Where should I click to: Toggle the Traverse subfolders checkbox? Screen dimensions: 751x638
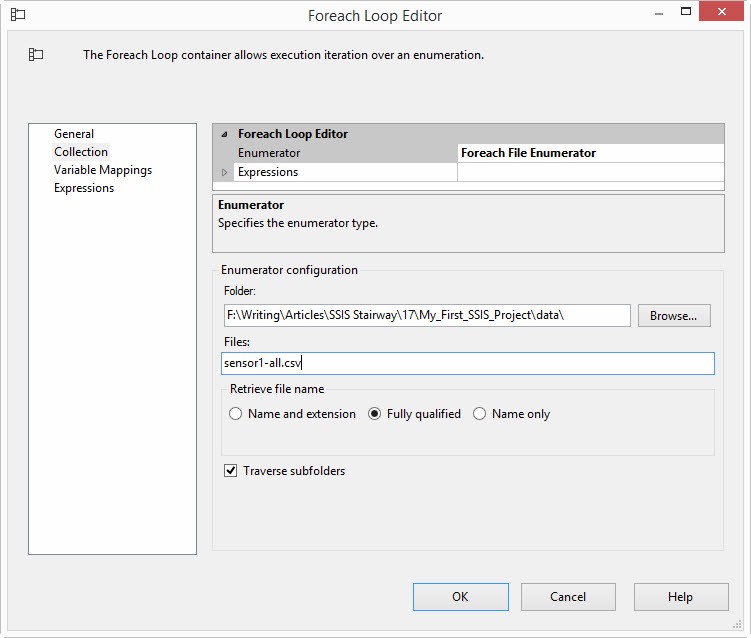tap(232, 470)
